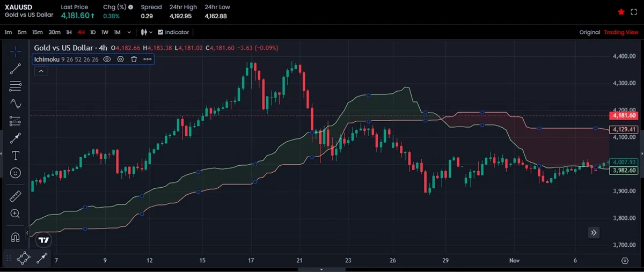Toggle the red favorite star

(x=621, y=11)
